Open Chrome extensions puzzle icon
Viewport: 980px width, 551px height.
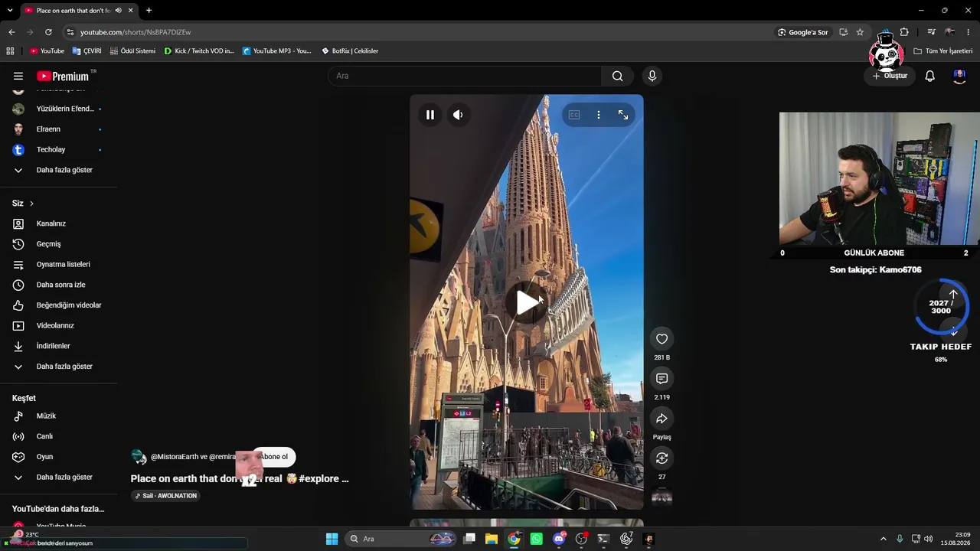tap(904, 32)
